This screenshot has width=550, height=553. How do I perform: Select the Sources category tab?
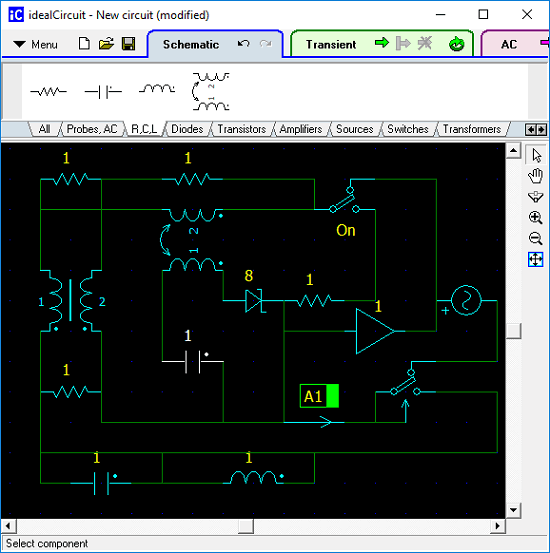coord(355,129)
